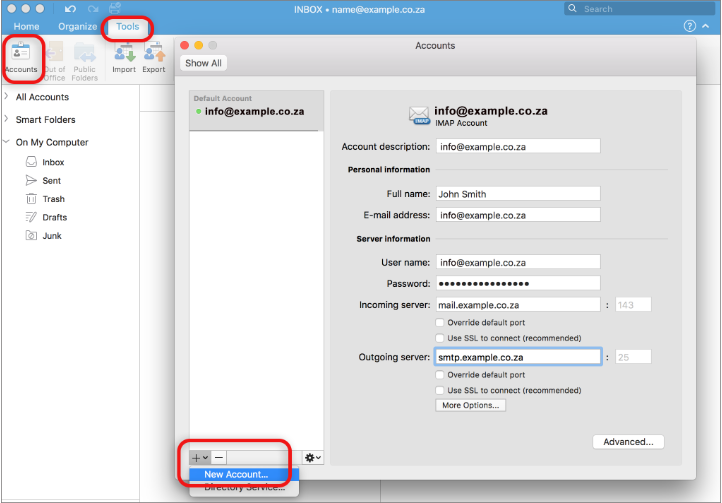Enable outgoing server Use SSL to connect
This screenshot has width=722, height=503.
point(440,391)
